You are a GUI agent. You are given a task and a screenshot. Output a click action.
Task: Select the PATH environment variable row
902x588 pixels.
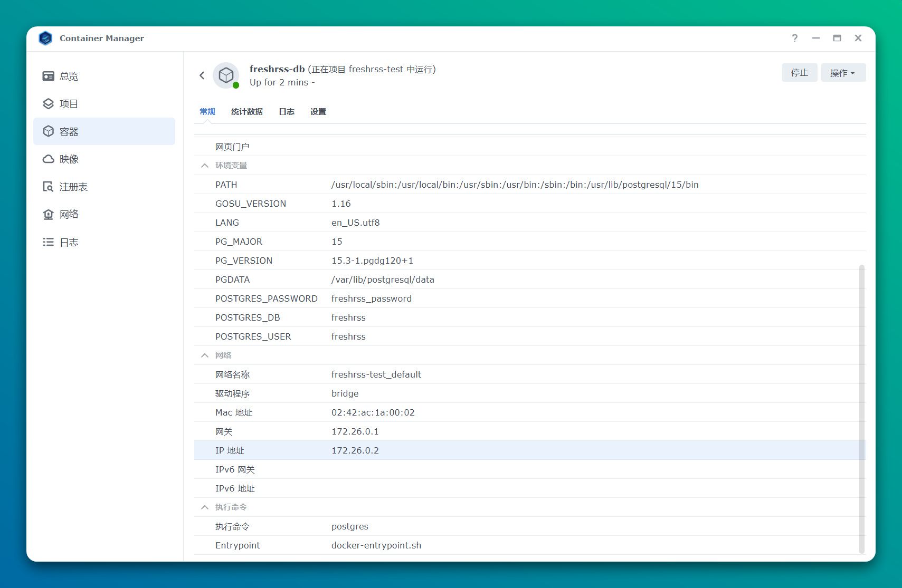(530, 185)
